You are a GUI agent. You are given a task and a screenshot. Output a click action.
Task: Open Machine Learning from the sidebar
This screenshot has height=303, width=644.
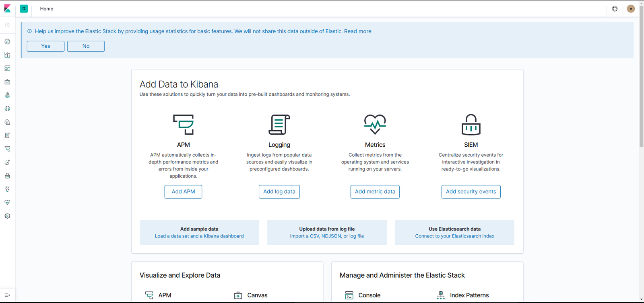click(x=7, y=109)
